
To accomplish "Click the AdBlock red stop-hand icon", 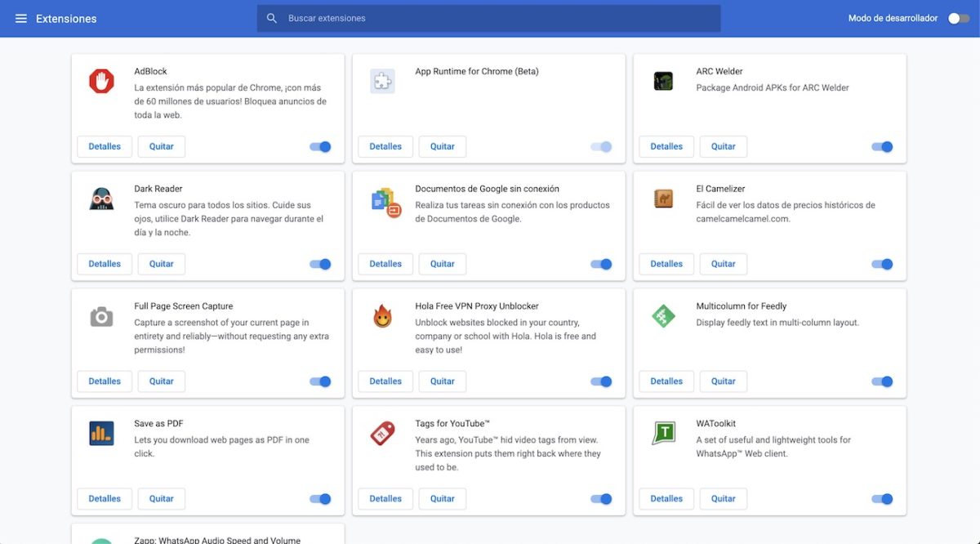I will (101, 81).
